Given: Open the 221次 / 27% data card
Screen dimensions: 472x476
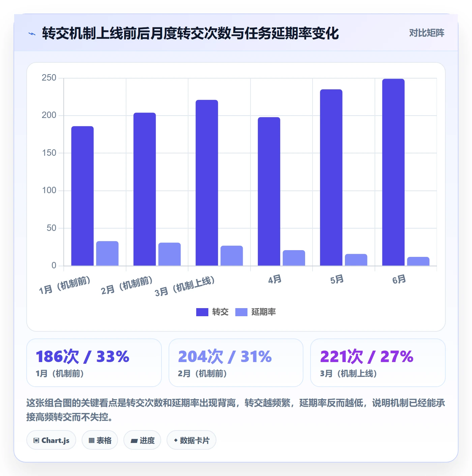Looking at the screenshot, I should pos(378,363).
